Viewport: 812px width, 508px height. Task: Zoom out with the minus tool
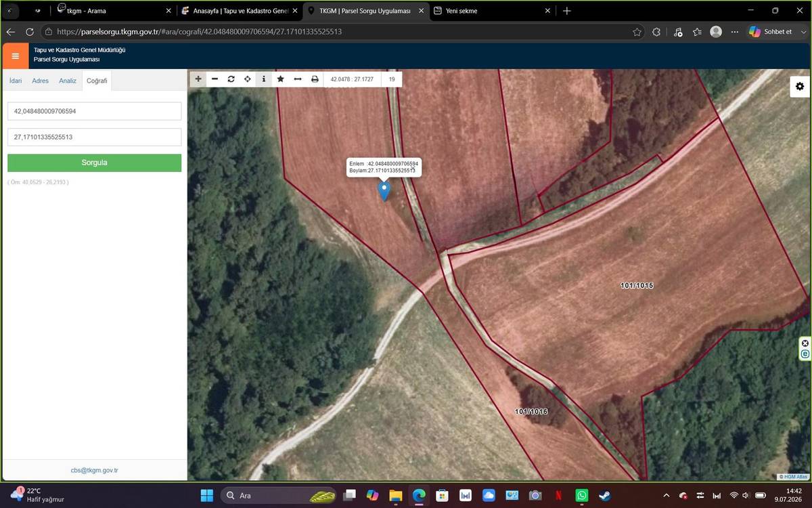coord(215,79)
